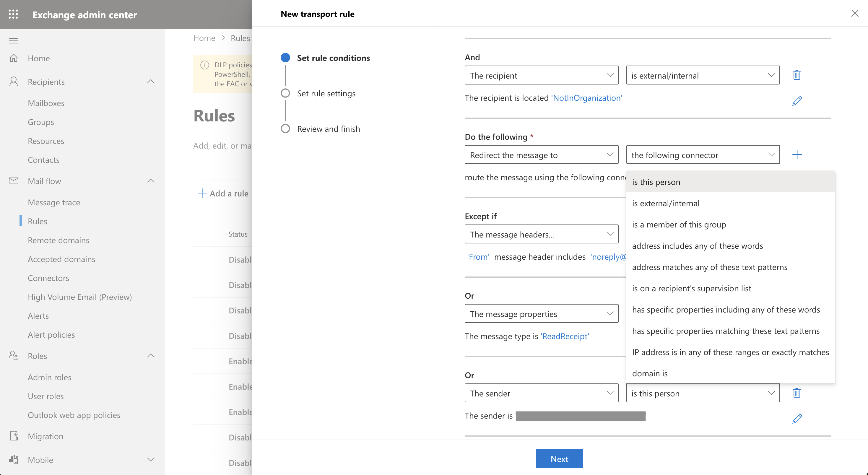Click the Mail flow envelope icon
The width and height of the screenshot is (868, 475).
click(14, 180)
